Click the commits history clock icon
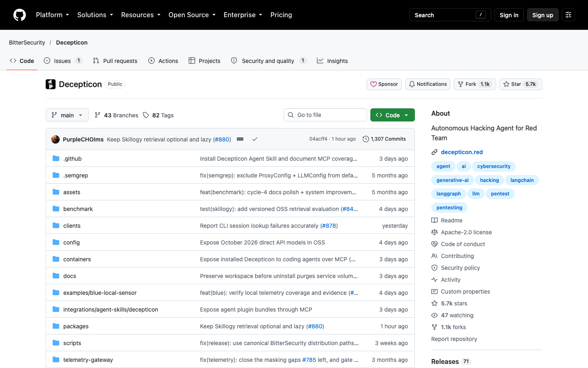 tap(366, 139)
